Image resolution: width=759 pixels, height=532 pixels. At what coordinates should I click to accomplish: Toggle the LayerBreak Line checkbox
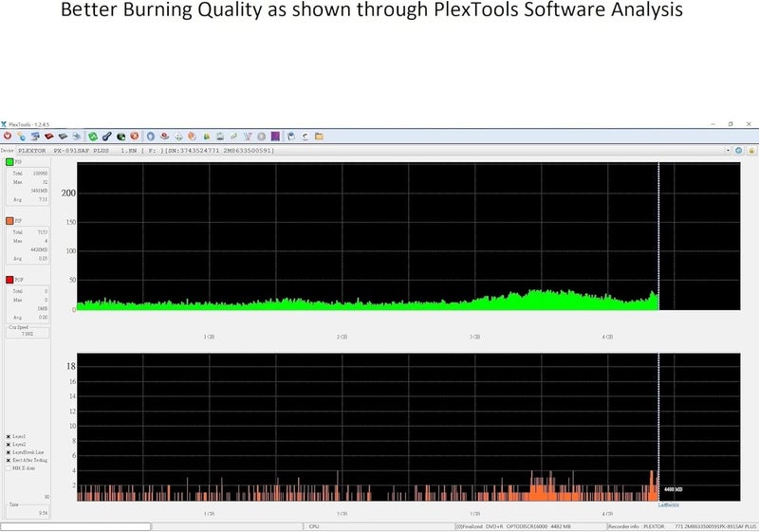[x=9, y=452]
